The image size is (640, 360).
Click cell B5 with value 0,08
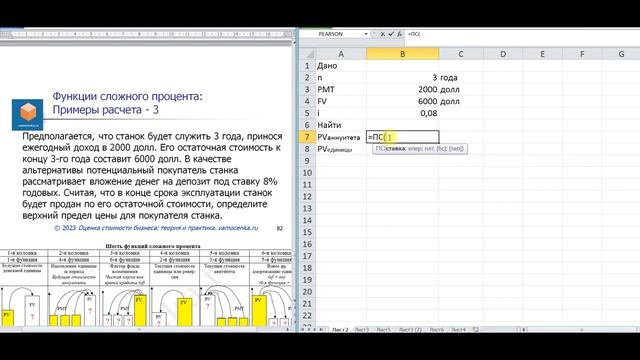pyautogui.click(x=402, y=113)
